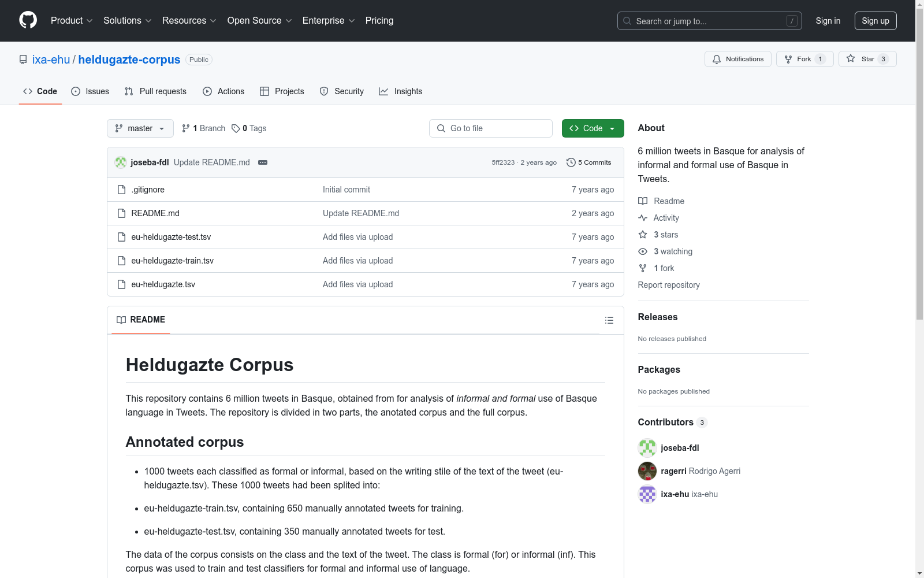Expand the Resources dropdown menu
924x578 pixels.
coord(189,21)
